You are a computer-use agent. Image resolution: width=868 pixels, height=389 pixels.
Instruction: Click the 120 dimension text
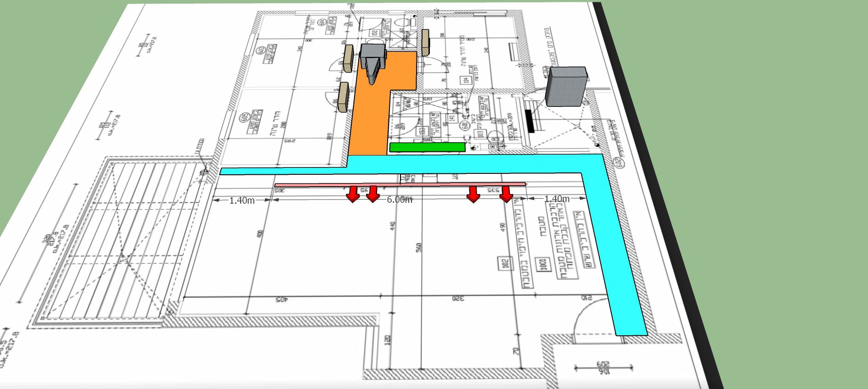click(x=387, y=340)
